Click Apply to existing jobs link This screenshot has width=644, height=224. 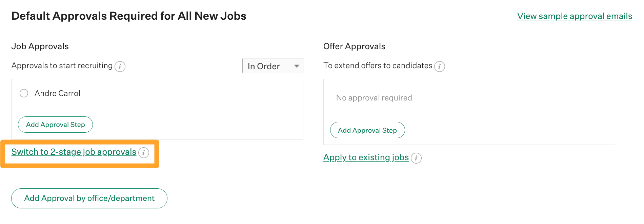366,157
